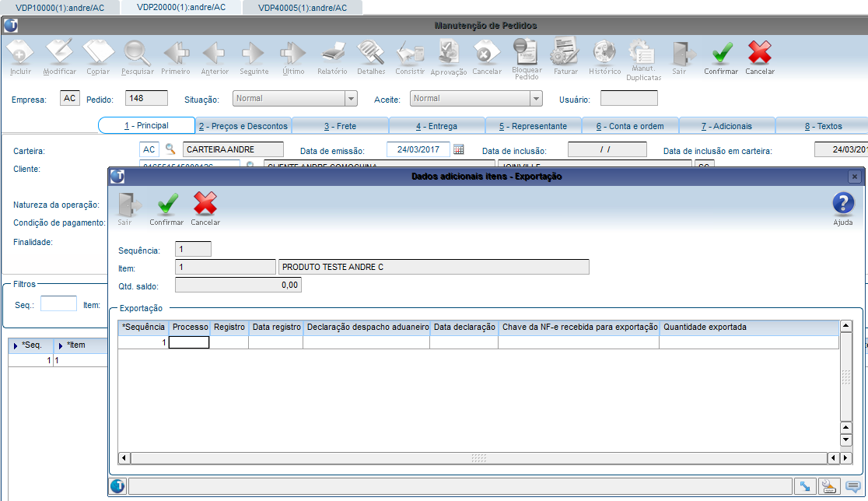This screenshot has width=868, height=501.
Task: Expand the Aceite dropdown
Action: 535,99
